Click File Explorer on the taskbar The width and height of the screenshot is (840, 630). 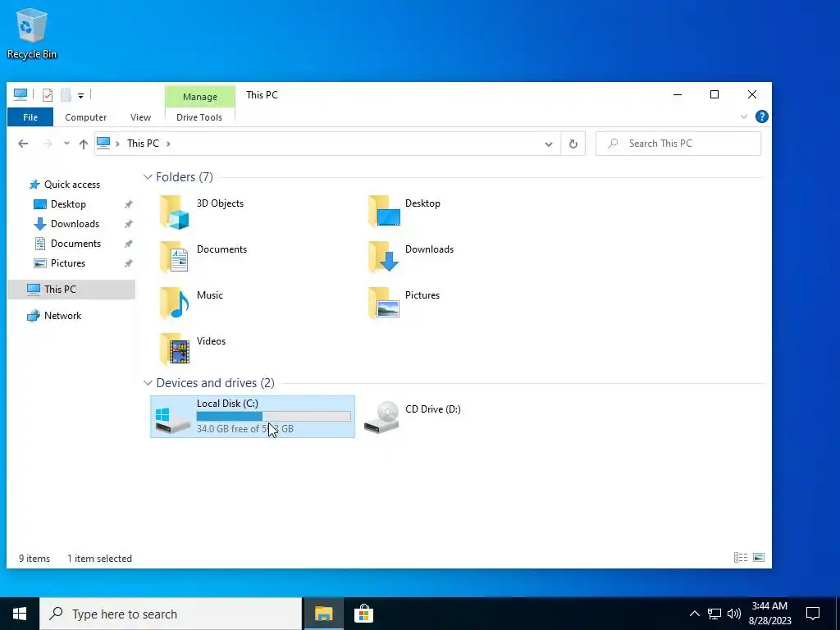(x=323, y=614)
